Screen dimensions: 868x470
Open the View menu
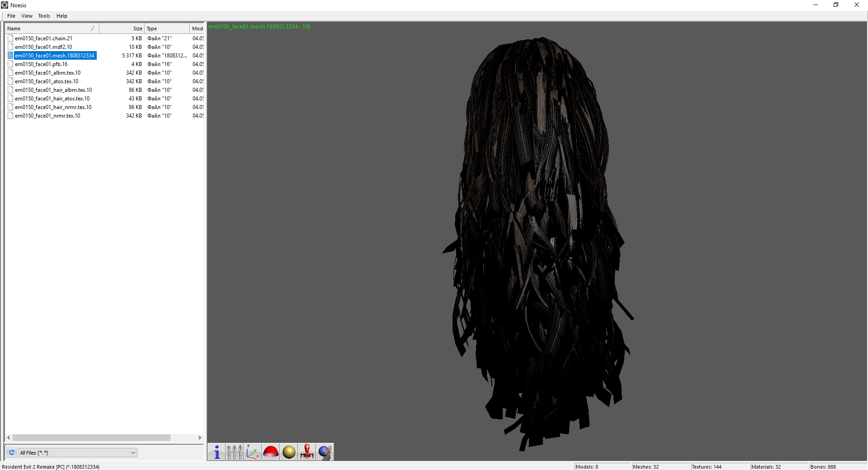(x=27, y=16)
